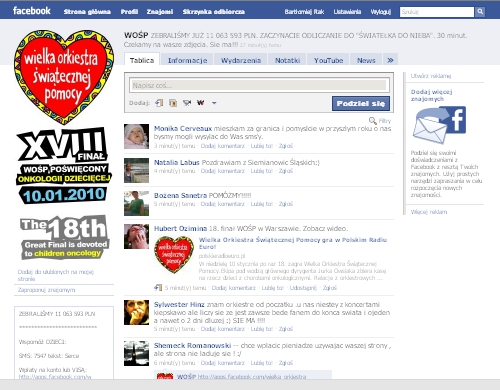Open Hubert Ozimina's profile name
This screenshot has height=390, width=500.
(180, 228)
